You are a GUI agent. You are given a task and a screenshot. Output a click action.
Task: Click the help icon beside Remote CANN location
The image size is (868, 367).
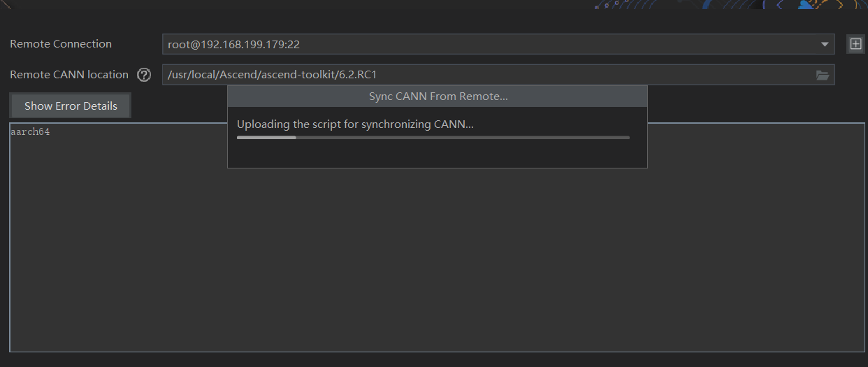click(144, 75)
